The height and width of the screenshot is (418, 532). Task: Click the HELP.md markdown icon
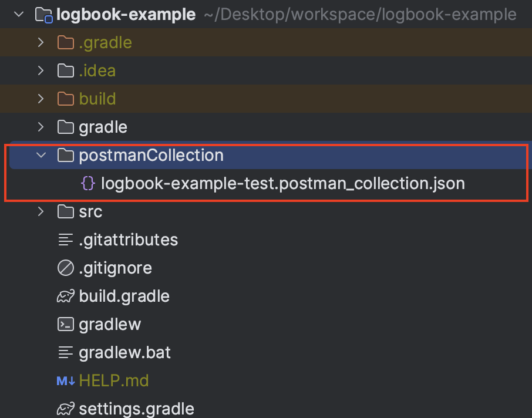coord(65,381)
